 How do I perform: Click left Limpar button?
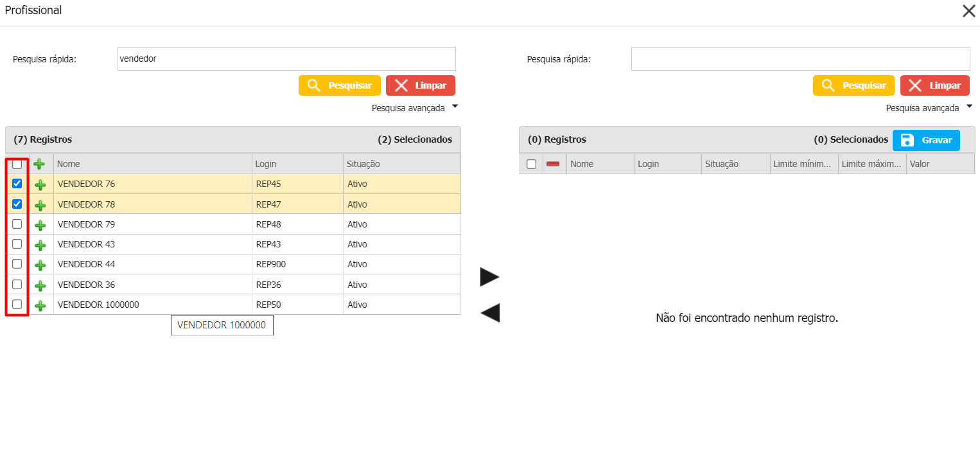[x=421, y=85]
